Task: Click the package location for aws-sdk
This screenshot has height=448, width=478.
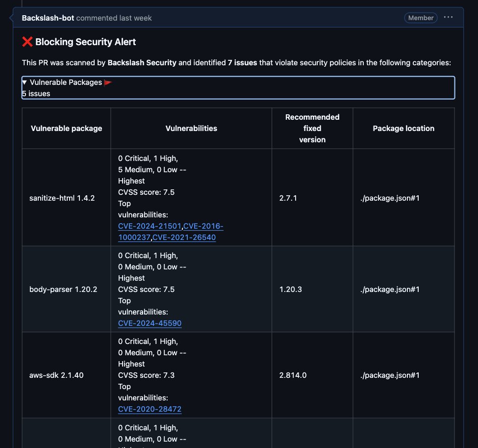Action: [390, 375]
